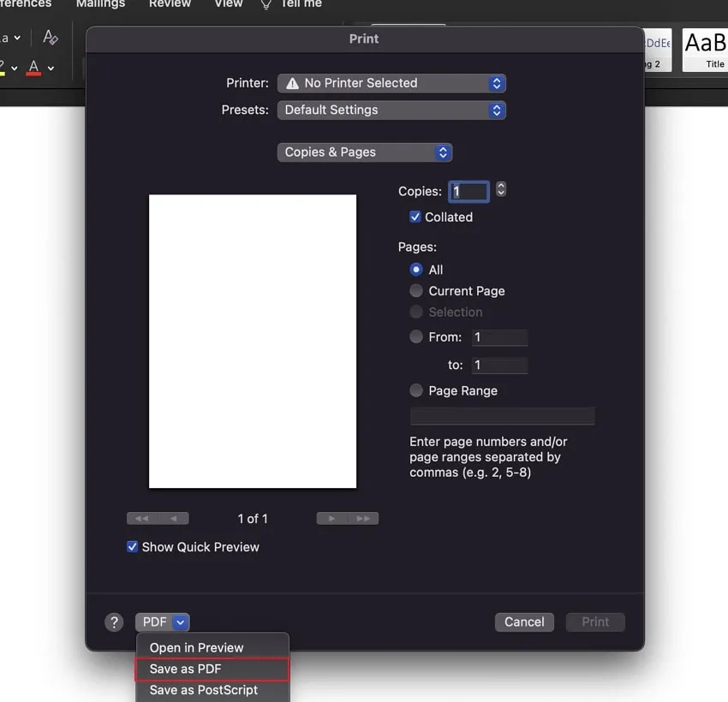Viewport: 728px width, 702px height.
Task: Open Help via the question mark icon
Action: click(x=114, y=622)
